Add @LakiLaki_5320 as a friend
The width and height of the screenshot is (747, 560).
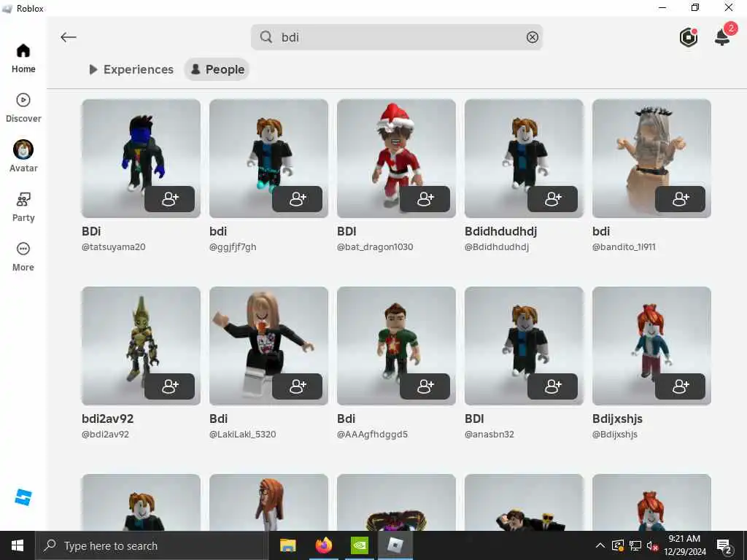click(298, 386)
